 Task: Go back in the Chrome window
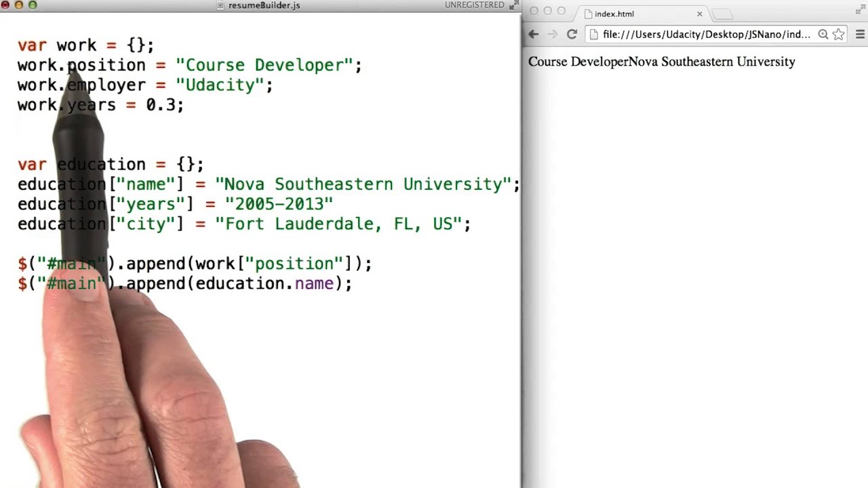pos(534,35)
